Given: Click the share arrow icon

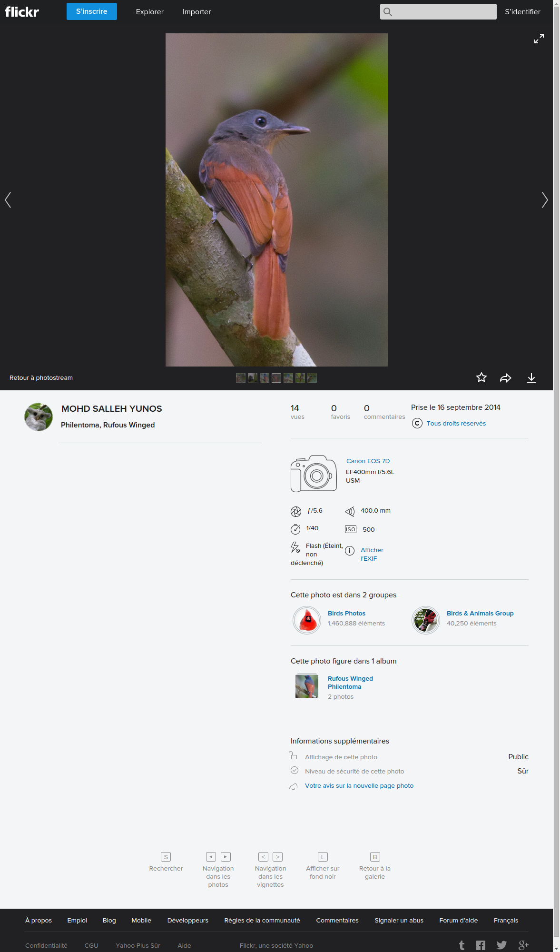Looking at the screenshot, I should (505, 378).
